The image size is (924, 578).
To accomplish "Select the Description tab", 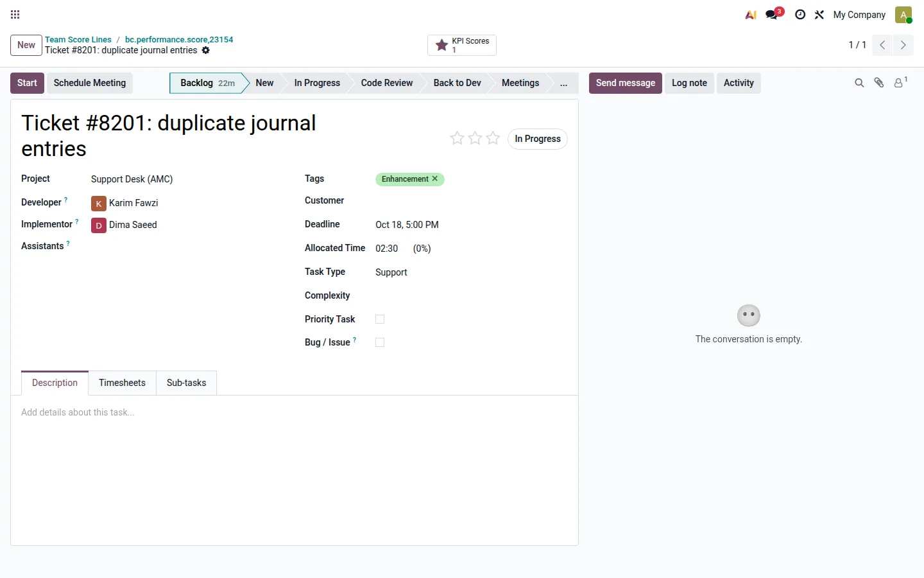I will pos(55,383).
